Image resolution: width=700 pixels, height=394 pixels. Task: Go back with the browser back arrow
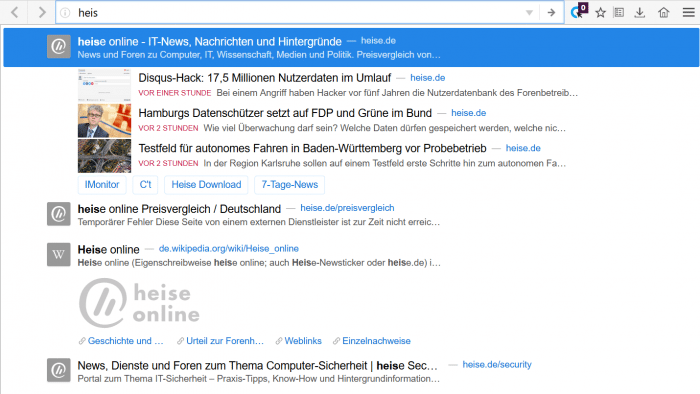pos(14,12)
